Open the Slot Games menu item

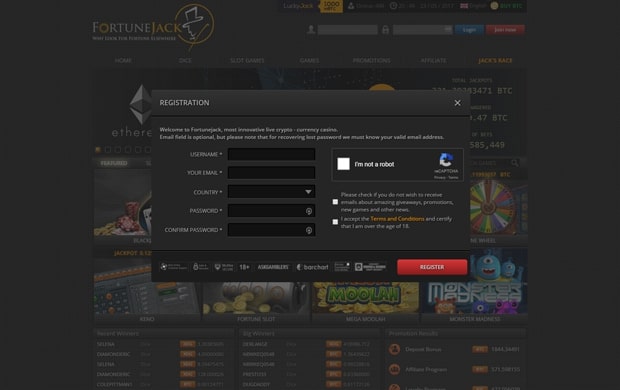(x=247, y=61)
